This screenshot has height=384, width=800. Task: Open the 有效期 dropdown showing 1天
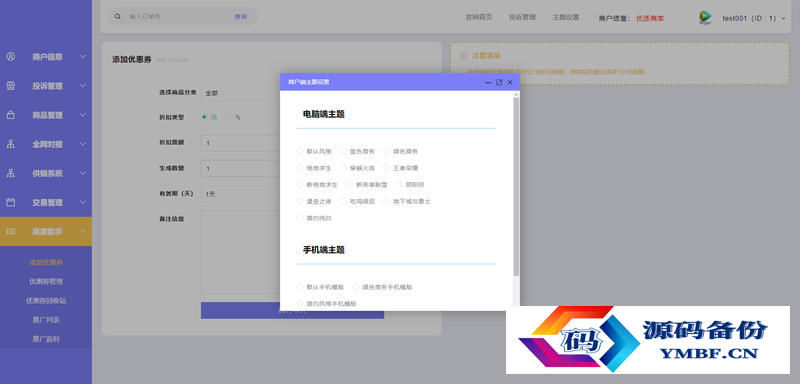click(x=240, y=194)
